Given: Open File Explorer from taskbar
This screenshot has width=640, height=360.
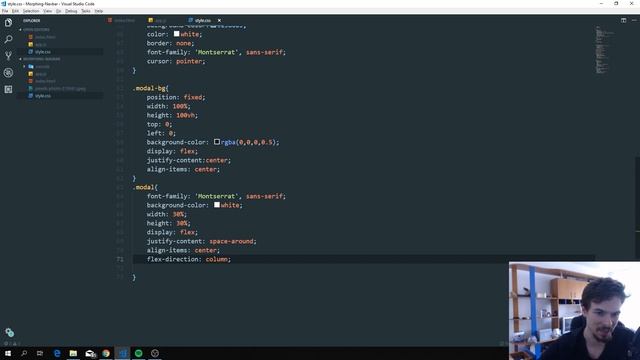Looking at the screenshot, I should pyautogui.click(x=73, y=353).
